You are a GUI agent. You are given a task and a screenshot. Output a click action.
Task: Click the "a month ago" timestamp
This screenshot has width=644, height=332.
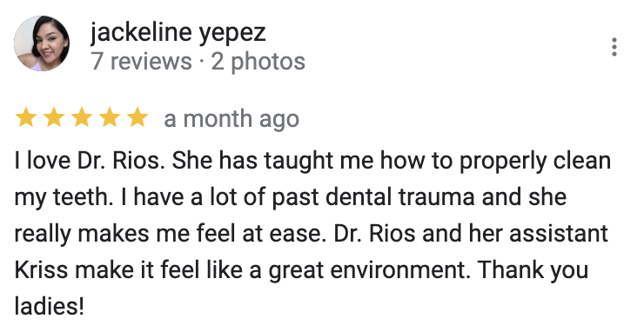231,119
